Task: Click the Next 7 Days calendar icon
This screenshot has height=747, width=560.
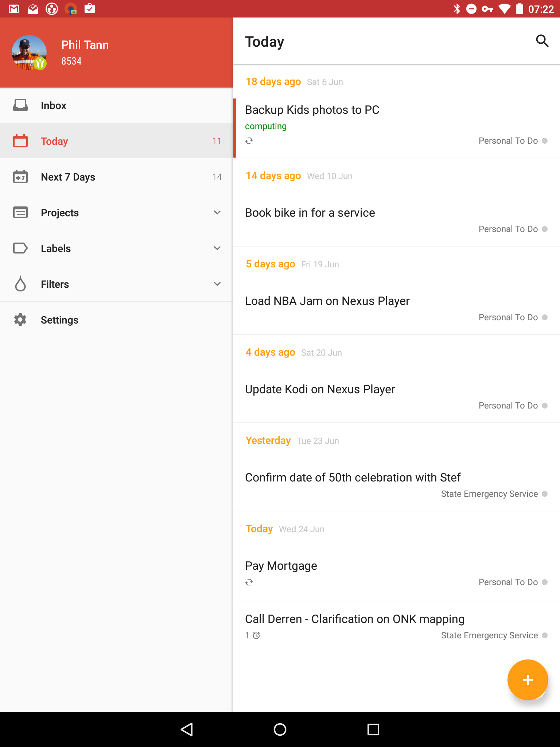Action: click(20, 177)
